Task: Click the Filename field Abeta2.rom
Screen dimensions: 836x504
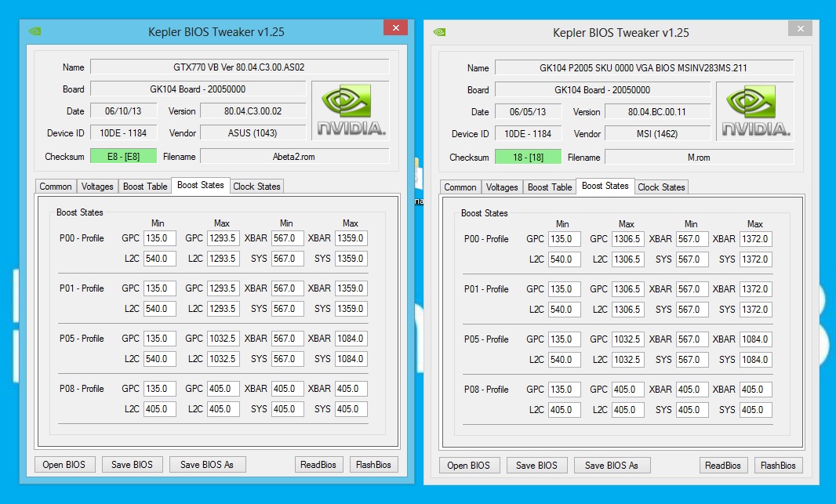Action: click(x=294, y=157)
